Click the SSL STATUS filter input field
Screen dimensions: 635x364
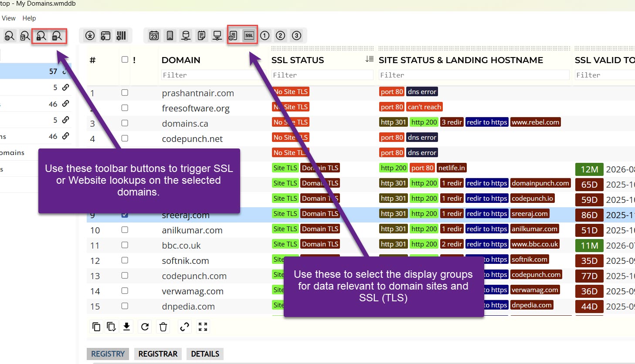322,75
